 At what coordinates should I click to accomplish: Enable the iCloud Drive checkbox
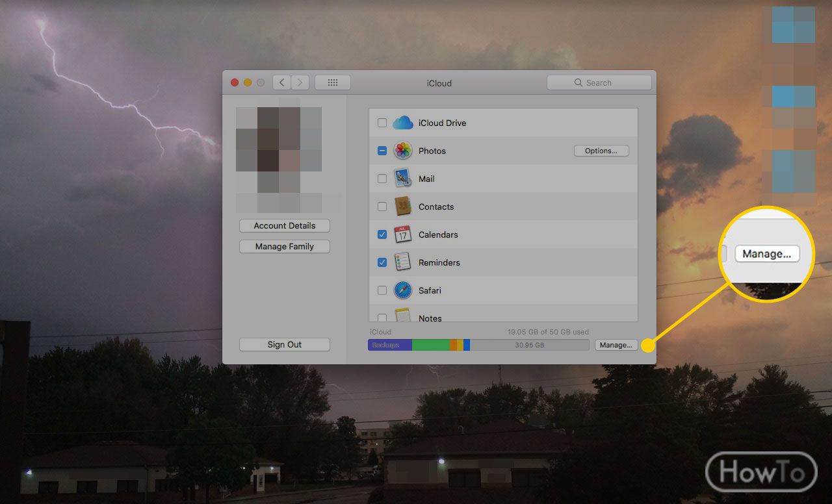coord(382,123)
